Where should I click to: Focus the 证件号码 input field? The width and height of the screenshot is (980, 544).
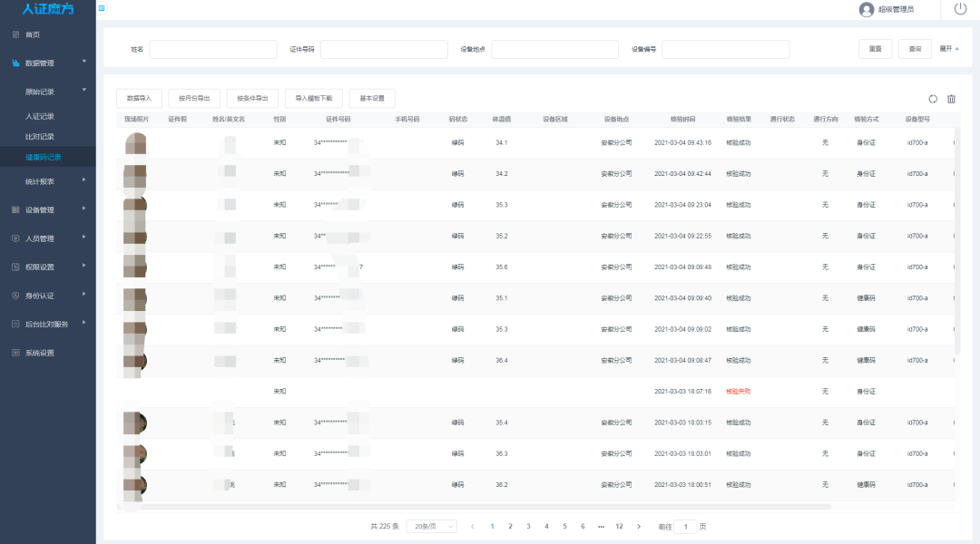tap(378, 49)
